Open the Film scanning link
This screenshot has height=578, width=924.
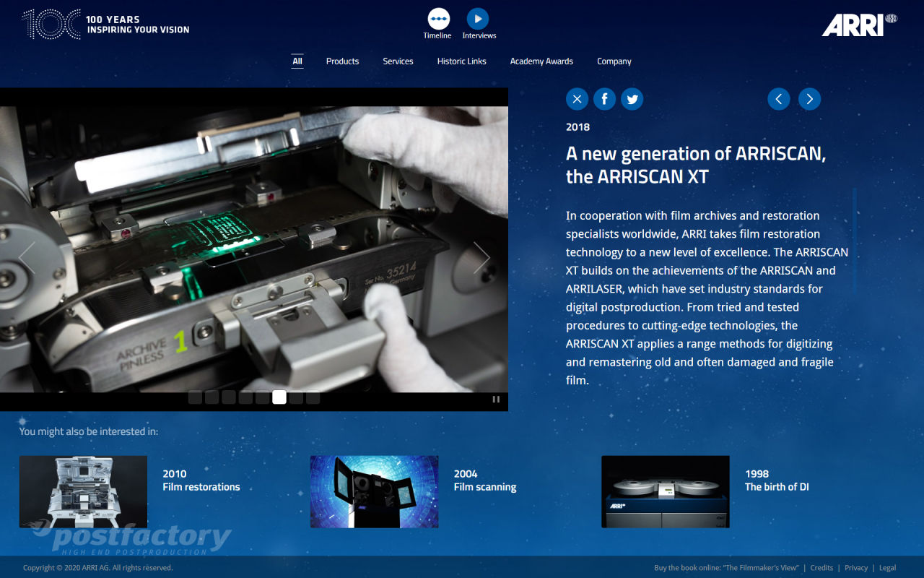click(x=485, y=487)
